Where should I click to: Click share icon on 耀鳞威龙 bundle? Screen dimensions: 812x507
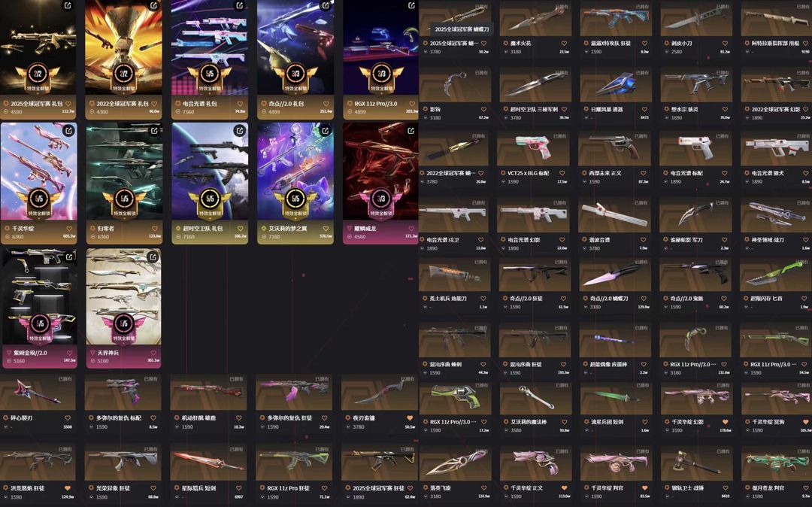click(411, 130)
